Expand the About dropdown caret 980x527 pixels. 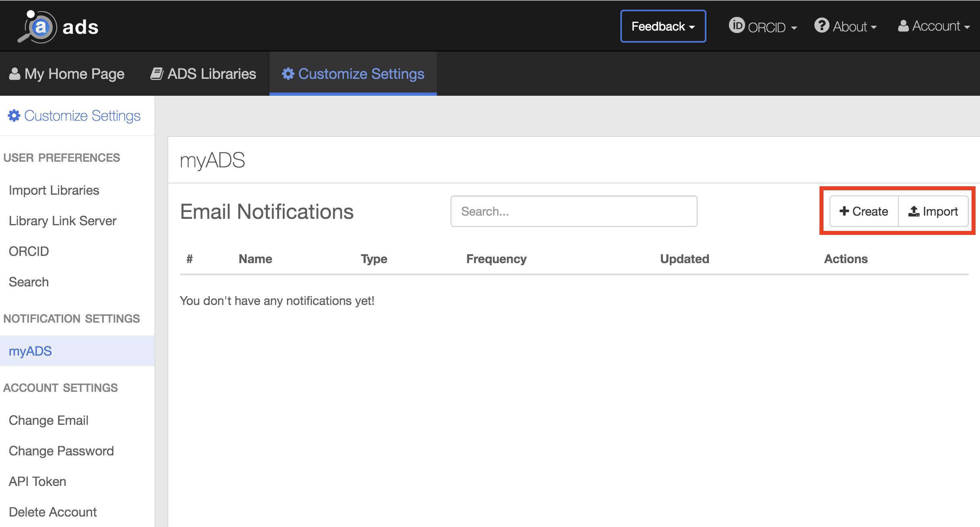tap(874, 28)
